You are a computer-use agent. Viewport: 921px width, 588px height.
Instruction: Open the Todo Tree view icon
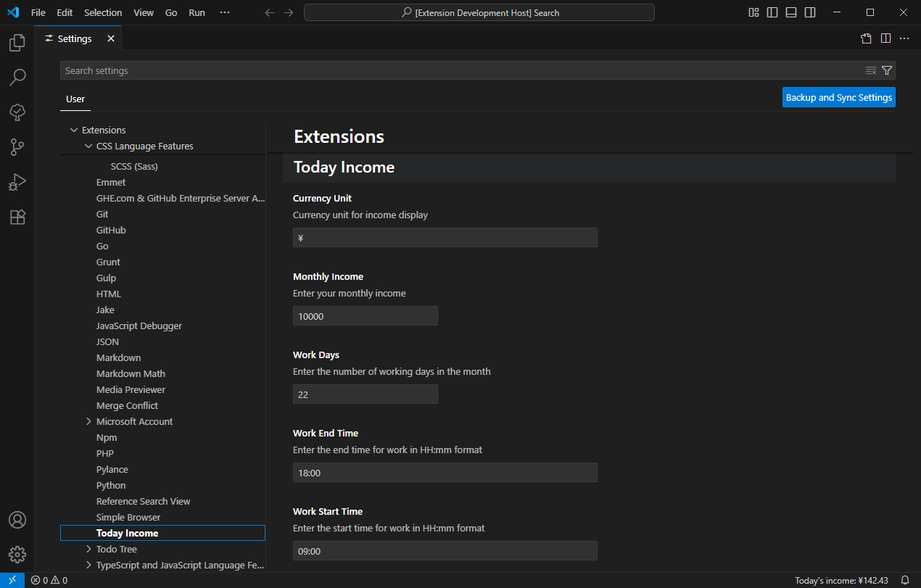click(17, 112)
